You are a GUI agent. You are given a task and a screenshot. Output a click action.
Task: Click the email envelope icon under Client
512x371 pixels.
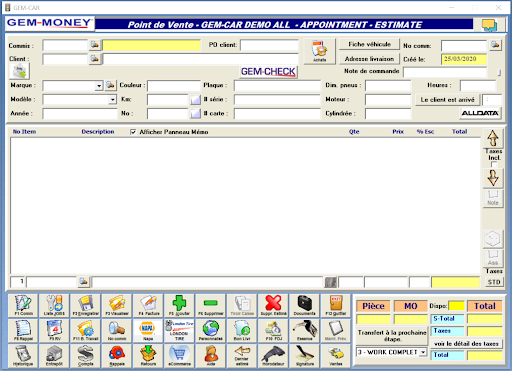click(x=20, y=71)
